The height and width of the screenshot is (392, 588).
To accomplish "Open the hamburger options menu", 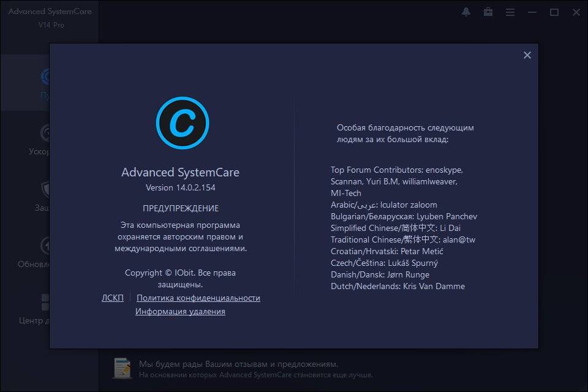I will tap(510, 12).
